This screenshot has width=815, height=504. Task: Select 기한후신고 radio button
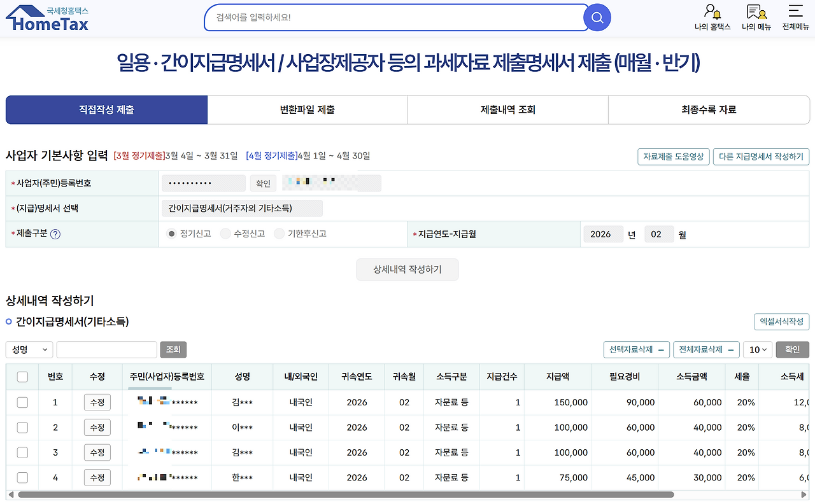(279, 234)
